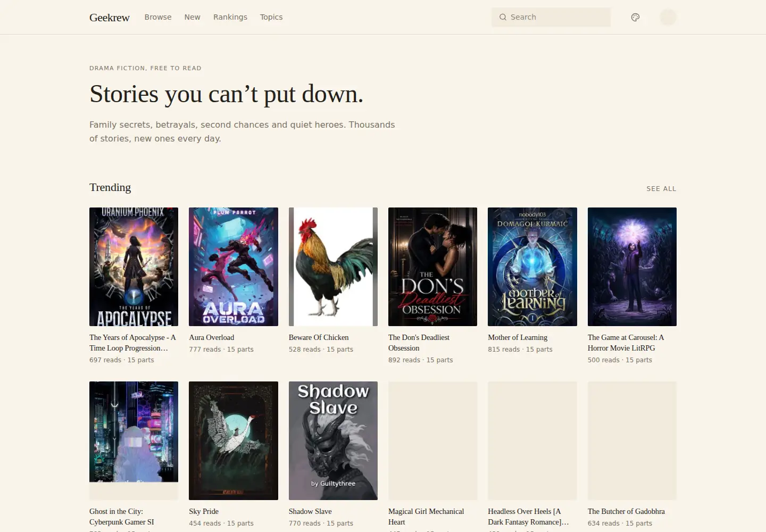
Task: Open the Rankings menu item
Action: 230,17
